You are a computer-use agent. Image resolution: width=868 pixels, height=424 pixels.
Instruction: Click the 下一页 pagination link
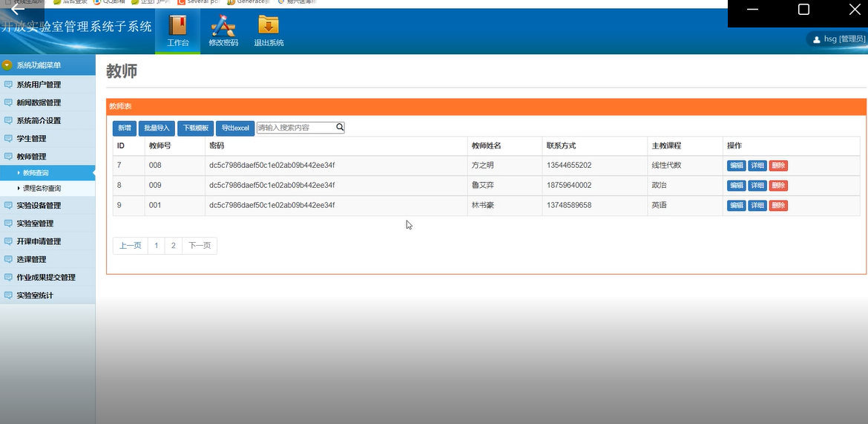[x=200, y=246]
